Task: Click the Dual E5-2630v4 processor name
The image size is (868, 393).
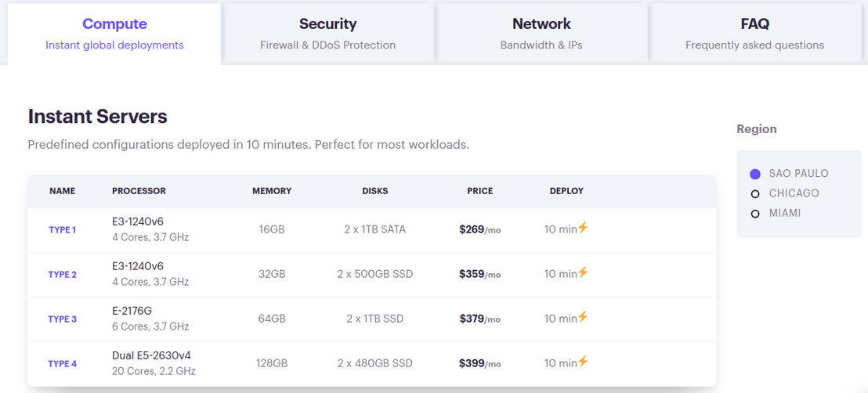Action: click(x=151, y=356)
